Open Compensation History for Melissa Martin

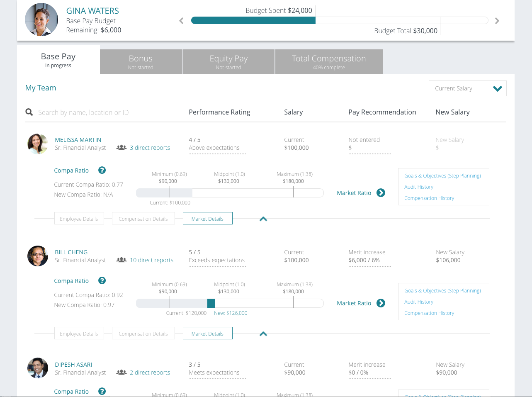click(x=429, y=198)
